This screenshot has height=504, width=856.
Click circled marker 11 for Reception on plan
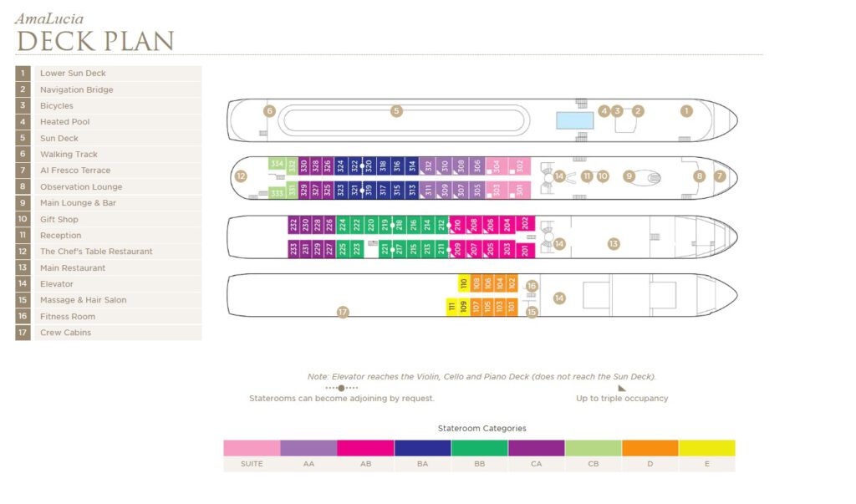click(587, 176)
